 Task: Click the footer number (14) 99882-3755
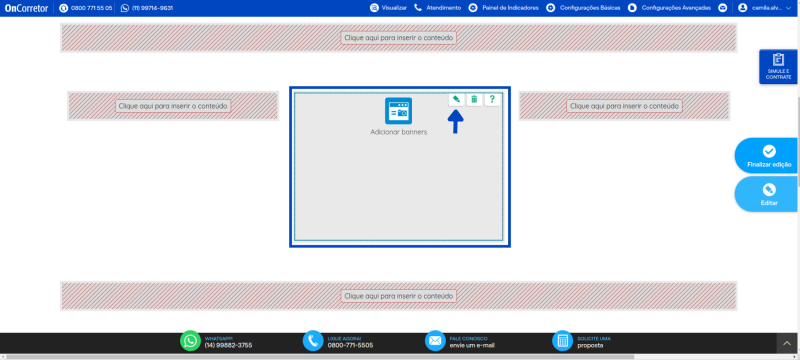tap(228, 345)
